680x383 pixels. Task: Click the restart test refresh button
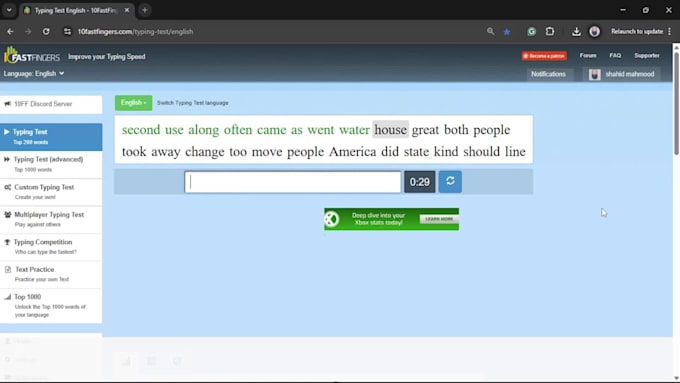[x=450, y=181]
